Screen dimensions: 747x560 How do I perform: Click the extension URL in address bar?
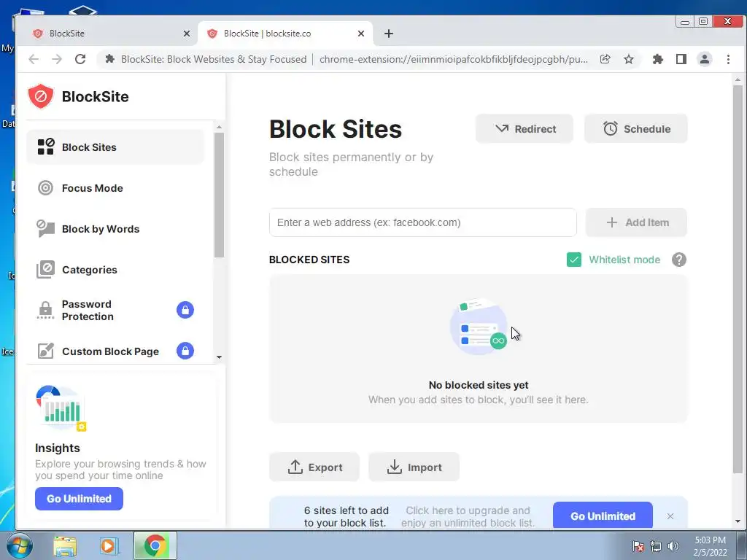(454, 59)
